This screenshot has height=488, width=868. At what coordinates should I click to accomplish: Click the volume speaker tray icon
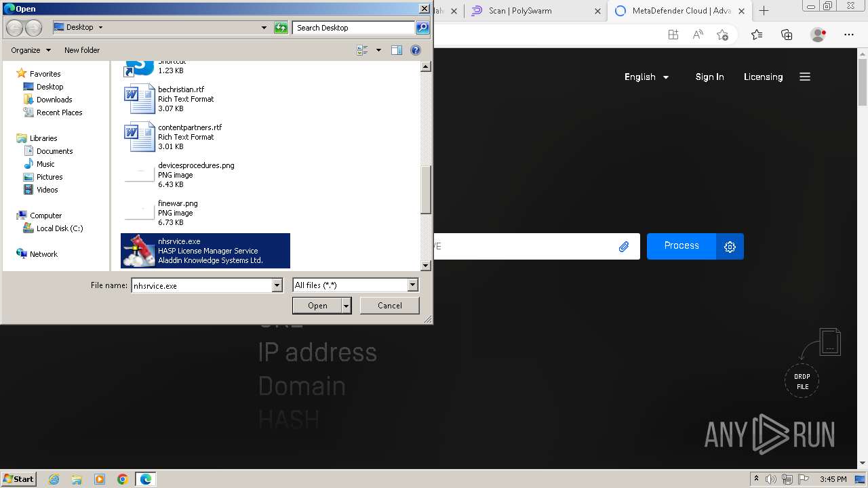(x=771, y=479)
